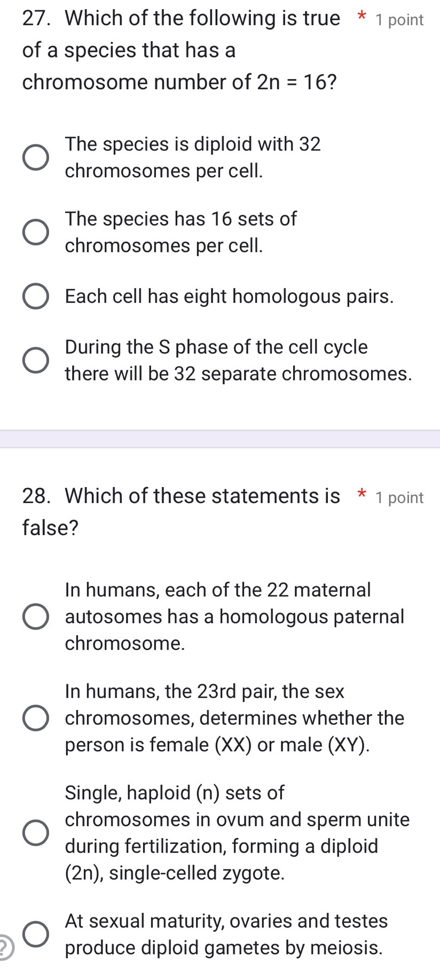Click the red required asterisk on question 28
Screen dimensions: 440x980
click(362, 494)
